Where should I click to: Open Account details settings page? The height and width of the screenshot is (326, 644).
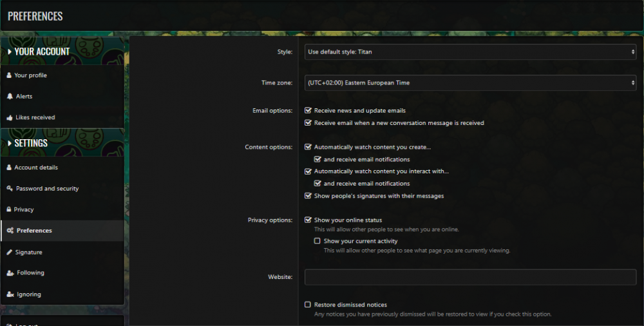[x=36, y=168]
